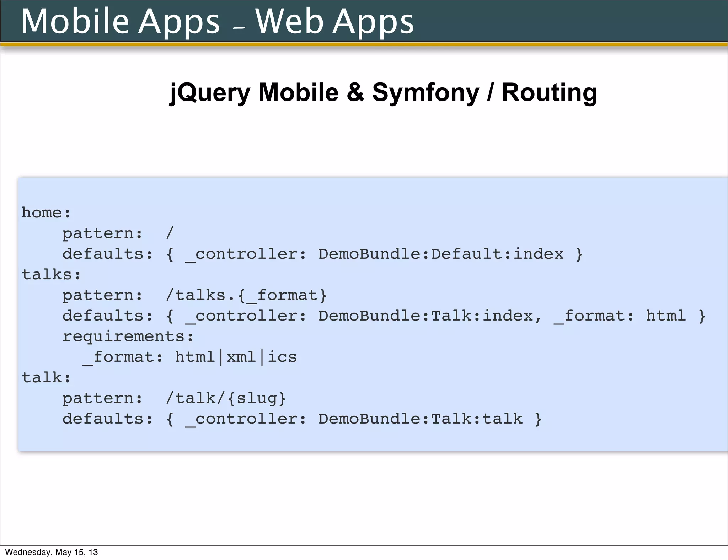728x560 pixels.
Task: Click 'DemoBundle:Talk:index,' controller text
Action: 430,316
